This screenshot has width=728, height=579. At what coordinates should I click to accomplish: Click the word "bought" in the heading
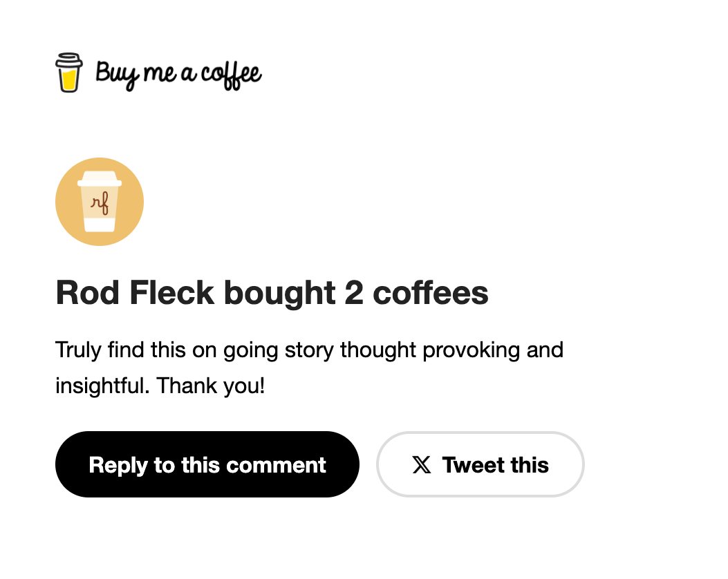click(x=279, y=293)
